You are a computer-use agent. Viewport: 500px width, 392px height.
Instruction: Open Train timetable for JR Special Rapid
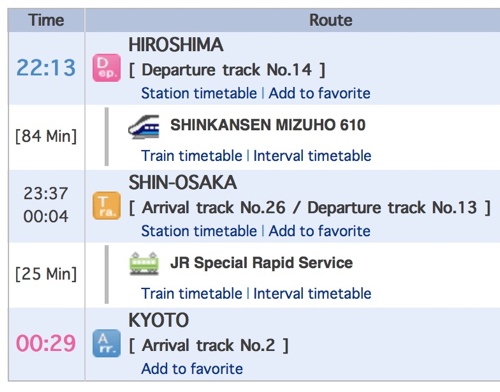coord(192,294)
